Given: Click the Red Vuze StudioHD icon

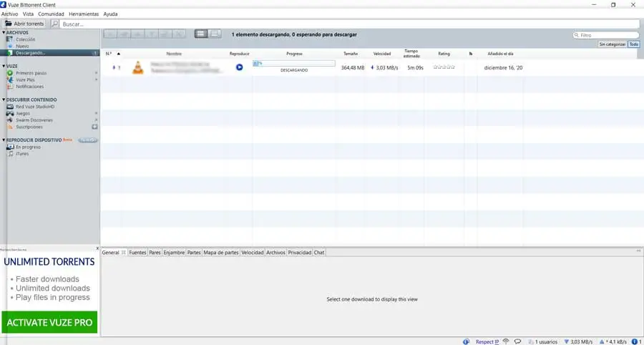Looking at the screenshot, I should click(x=10, y=107).
